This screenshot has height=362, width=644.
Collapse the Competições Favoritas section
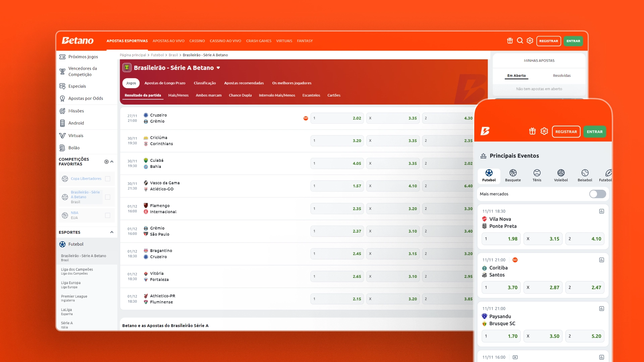(112, 162)
